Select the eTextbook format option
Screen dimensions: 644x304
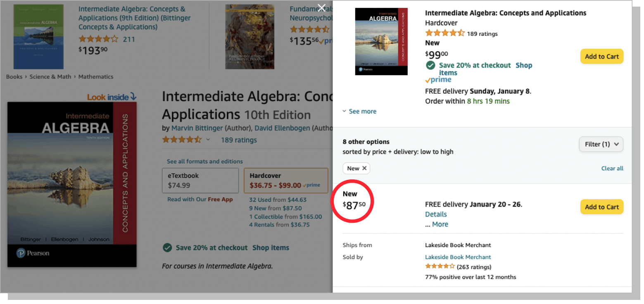pos(200,180)
